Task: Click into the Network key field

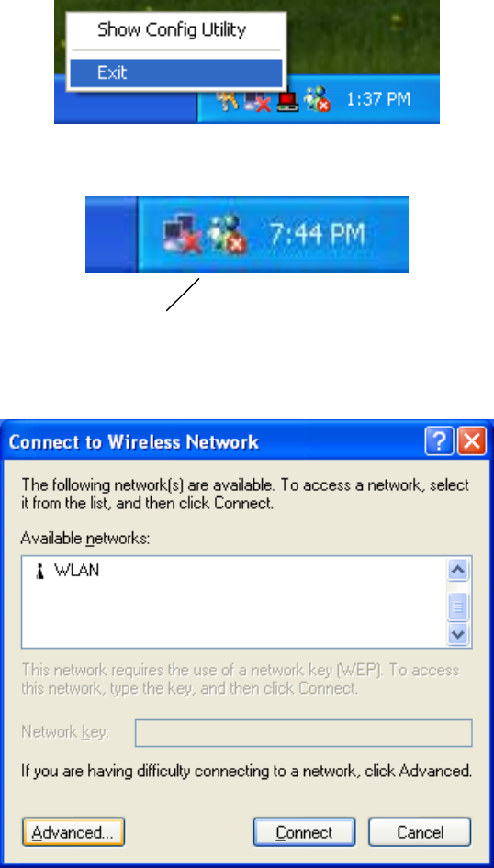Action: pyautogui.click(x=304, y=733)
